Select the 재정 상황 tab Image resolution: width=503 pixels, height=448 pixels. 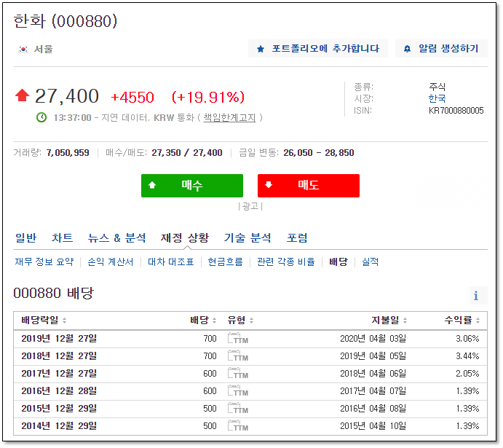185,237
